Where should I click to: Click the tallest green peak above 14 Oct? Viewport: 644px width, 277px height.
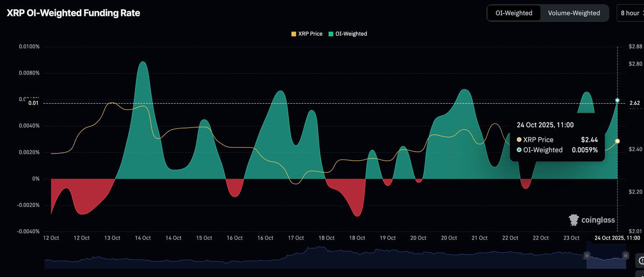(x=143, y=63)
